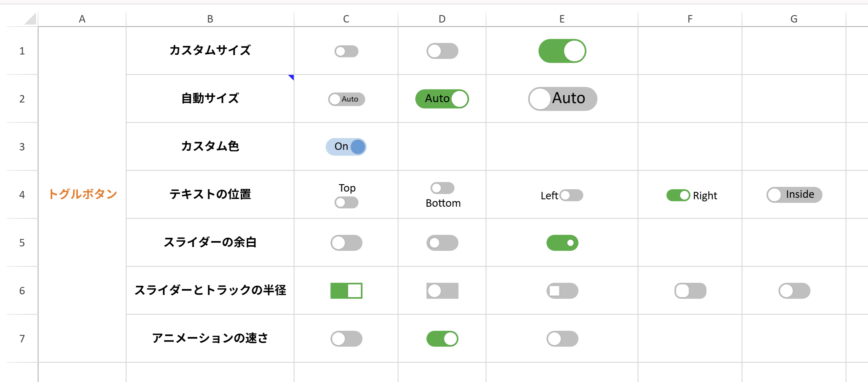The height and width of the screenshot is (382, 868).
Task: Disable the green Right toggle
Action: 679,195
